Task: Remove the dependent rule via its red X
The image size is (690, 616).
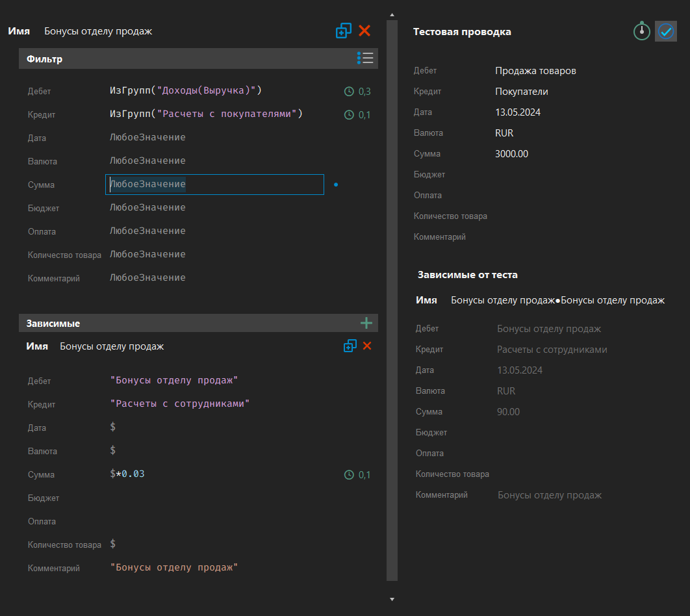Action: pyautogui.click(x=367, y=346)
